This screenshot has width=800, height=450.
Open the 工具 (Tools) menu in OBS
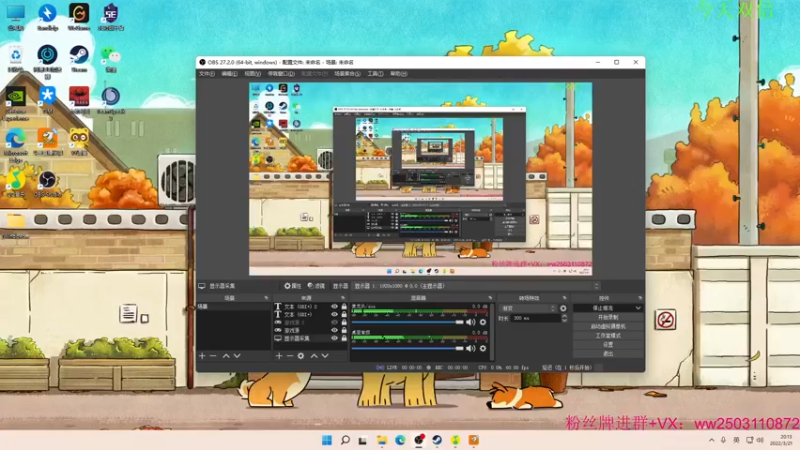(x=375, y=74)
